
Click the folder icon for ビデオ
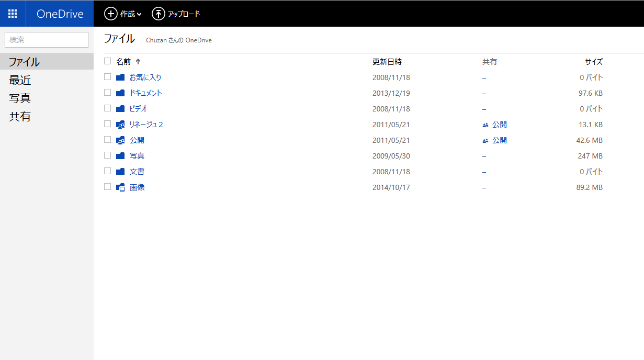pos(120,108)
